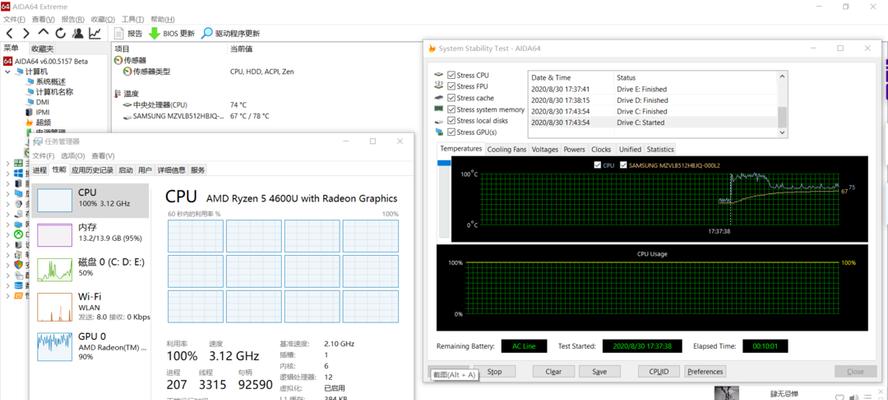Select the AIDA64 v6.00.5157 Beta root node
Viewport: 888px width, 400px height.
[x=45, y=61]
